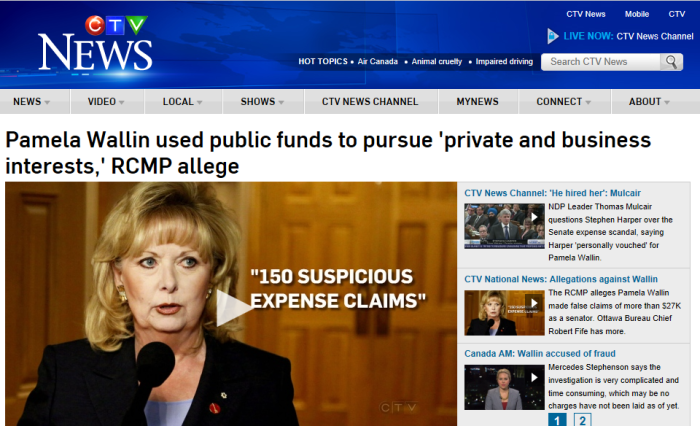The height and width of the screenshot is (426, 700).
Task: Play the Mulcair video thumbnail
Action: pos(504,226)
